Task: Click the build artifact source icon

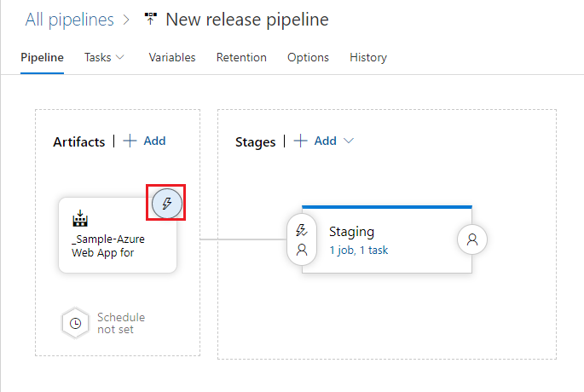Action: click(x=81, y=219)
